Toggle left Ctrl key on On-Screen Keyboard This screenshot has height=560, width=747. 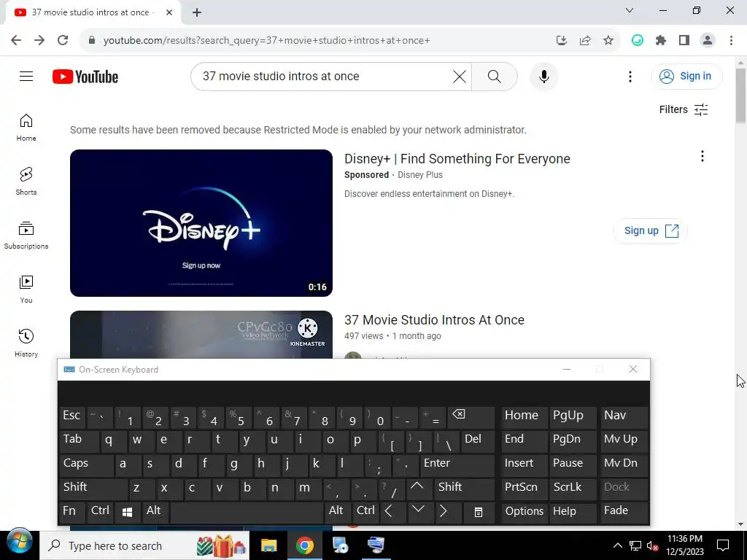point(100,511)
